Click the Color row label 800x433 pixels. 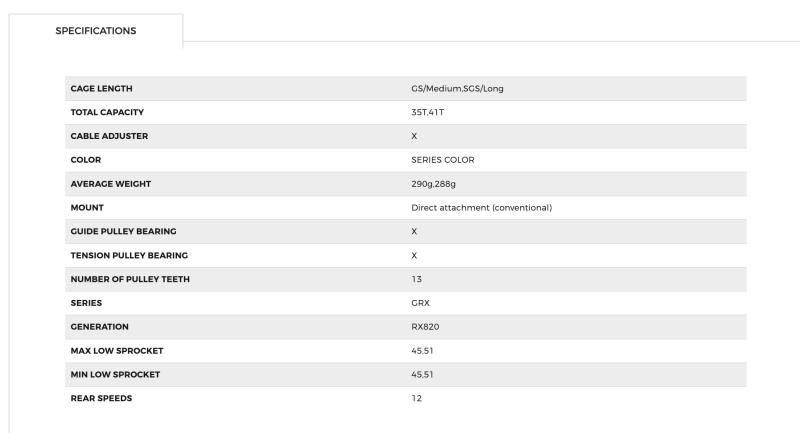pyautogui.click(x=85, y=160)
